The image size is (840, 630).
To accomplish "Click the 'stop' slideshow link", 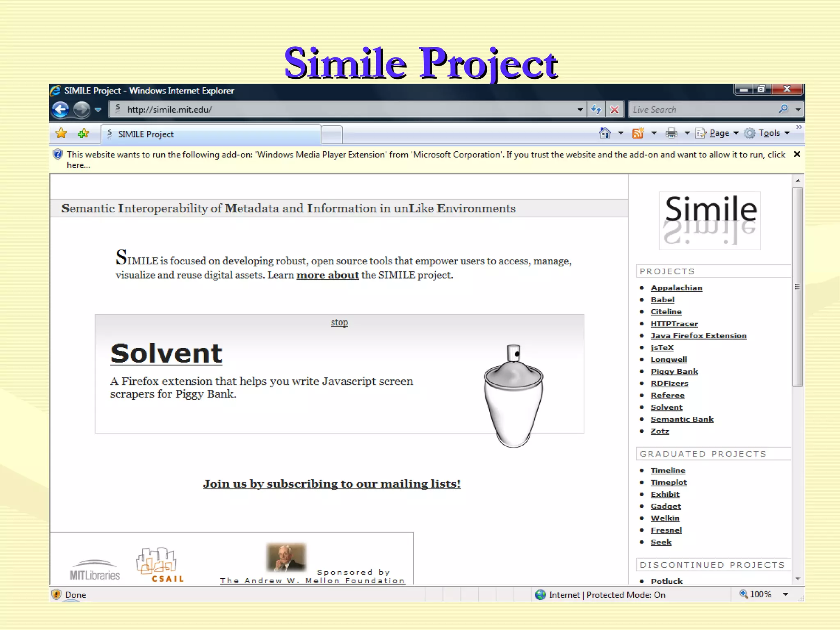I will 339,322.
